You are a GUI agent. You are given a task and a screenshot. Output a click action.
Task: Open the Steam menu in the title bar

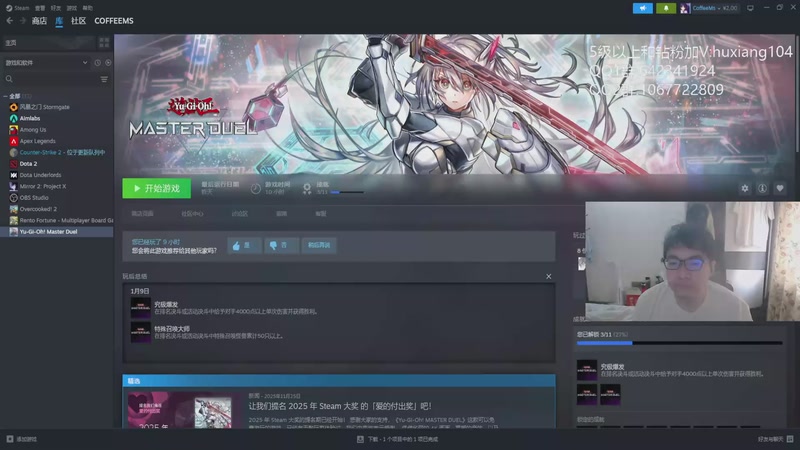(18, 8)
